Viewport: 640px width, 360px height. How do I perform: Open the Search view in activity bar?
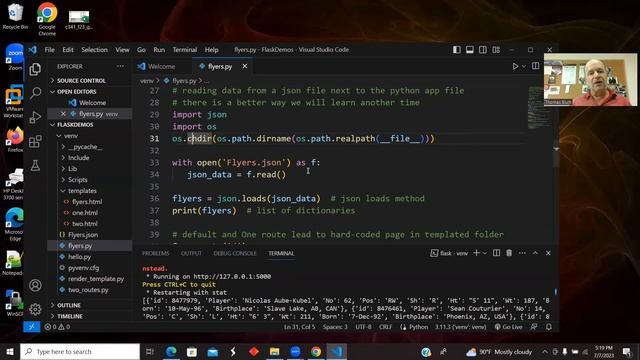pos(35,93)
